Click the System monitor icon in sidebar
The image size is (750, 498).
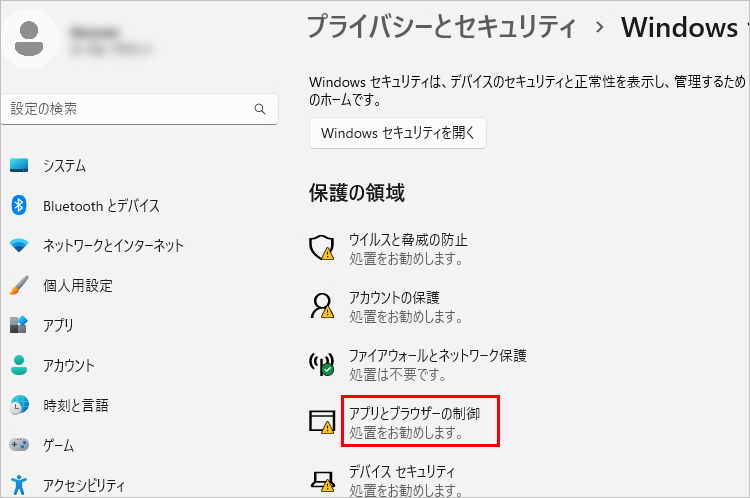[19, 166]
